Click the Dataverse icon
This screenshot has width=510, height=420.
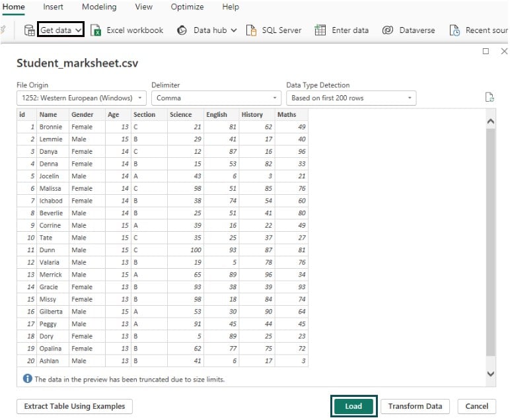coord(387,30)
